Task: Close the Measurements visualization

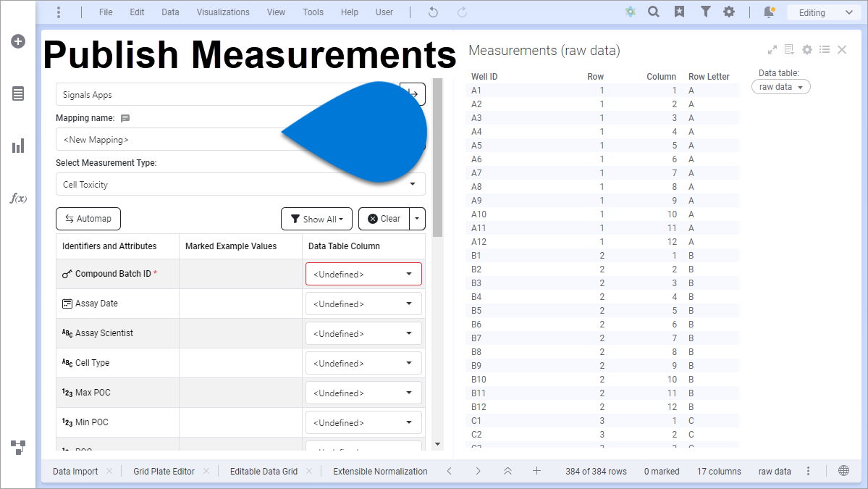Action: click(842, 50)
